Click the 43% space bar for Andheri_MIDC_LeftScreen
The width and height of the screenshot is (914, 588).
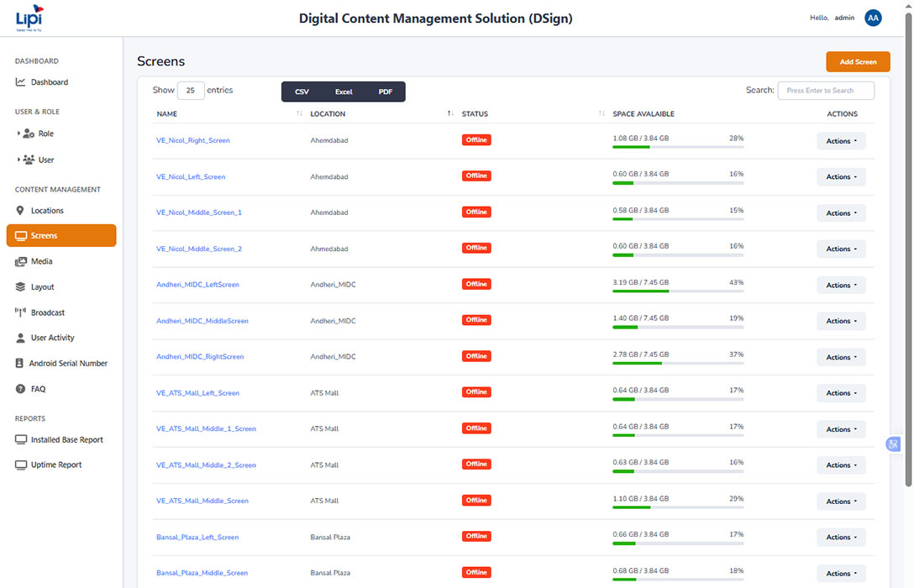pyautogui.click(x=678, y=291)
